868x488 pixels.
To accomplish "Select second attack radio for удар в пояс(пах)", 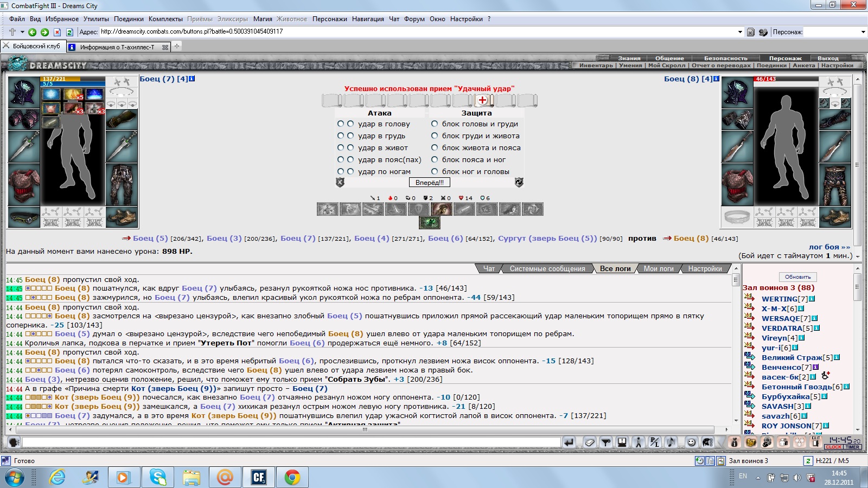I will (350, 159).
